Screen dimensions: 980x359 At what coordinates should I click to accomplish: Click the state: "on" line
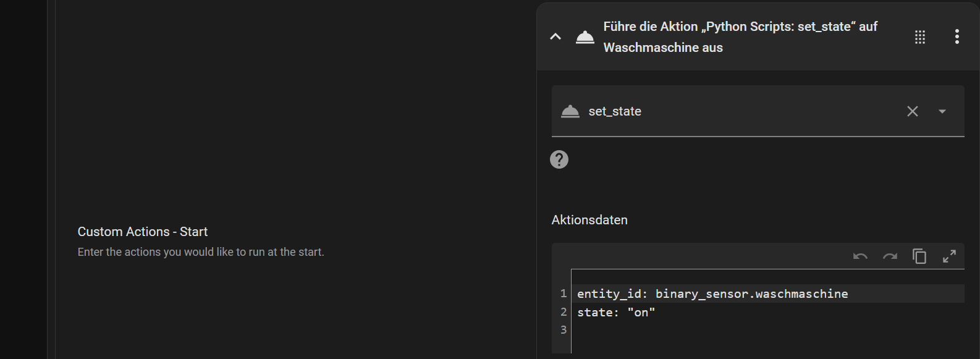point(615,313)
